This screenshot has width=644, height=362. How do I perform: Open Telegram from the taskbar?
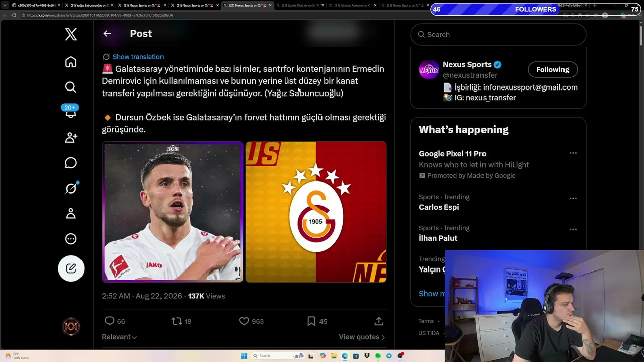389,356
